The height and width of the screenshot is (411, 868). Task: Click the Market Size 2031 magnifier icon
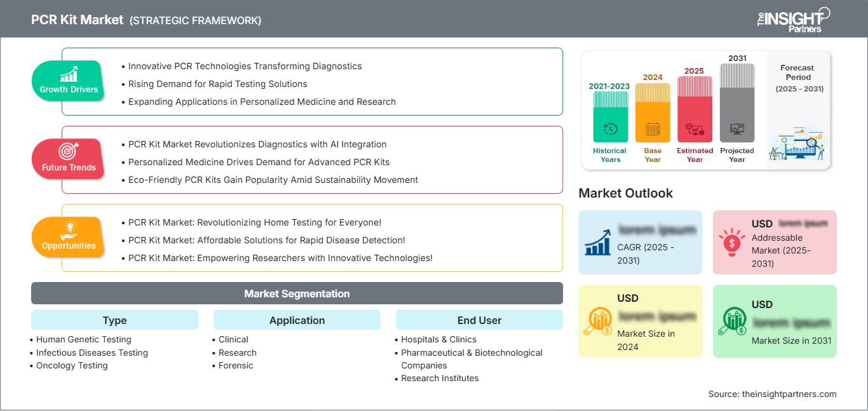[x=732, y=321]
